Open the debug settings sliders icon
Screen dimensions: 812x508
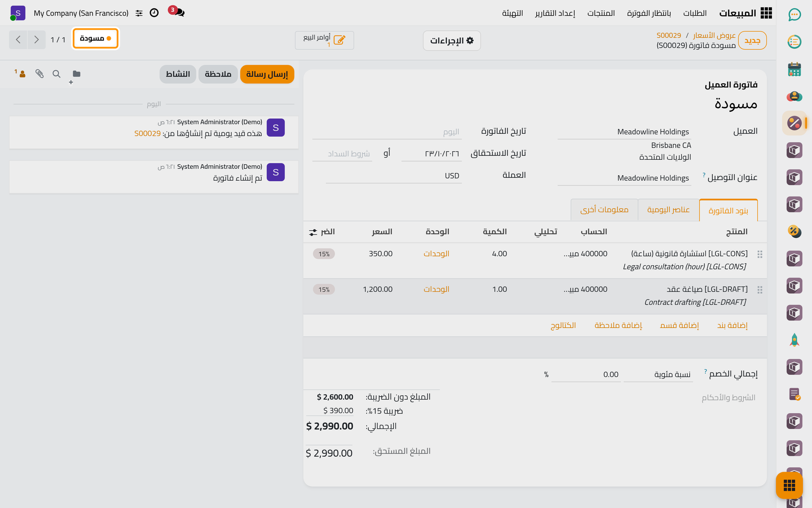click(x=139, y=13)
